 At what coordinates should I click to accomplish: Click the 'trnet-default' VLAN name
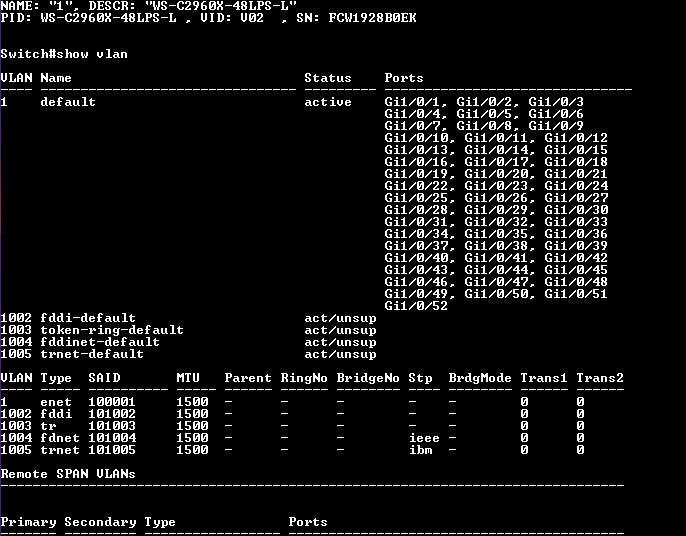tap(92, 354)
